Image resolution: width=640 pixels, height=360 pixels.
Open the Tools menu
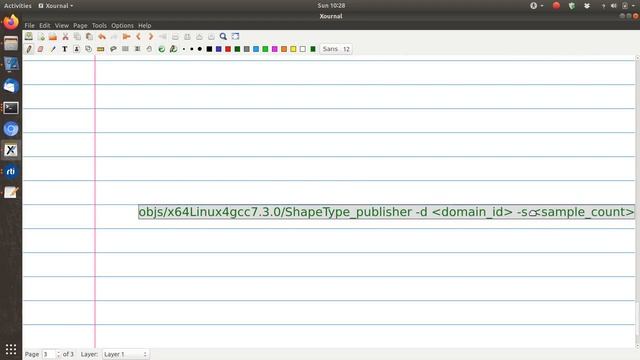99,25
